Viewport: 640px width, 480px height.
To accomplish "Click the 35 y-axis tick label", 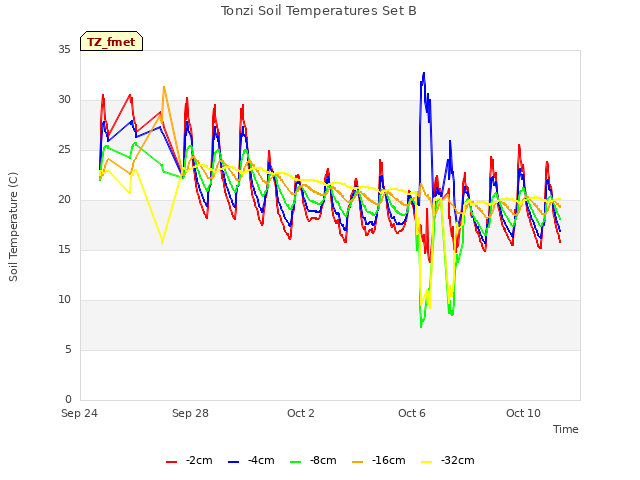I will coord(64,49).
